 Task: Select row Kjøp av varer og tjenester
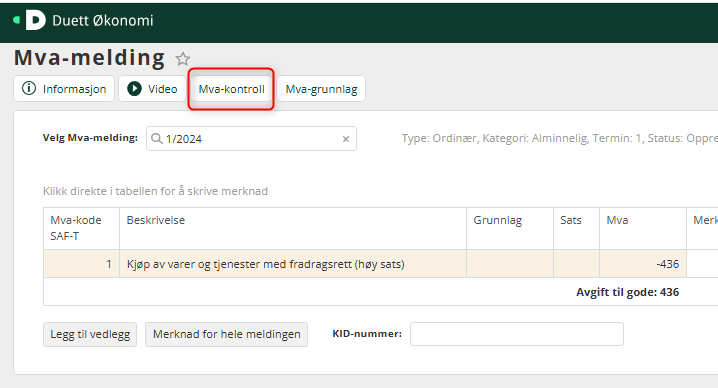tap(381, 264)
